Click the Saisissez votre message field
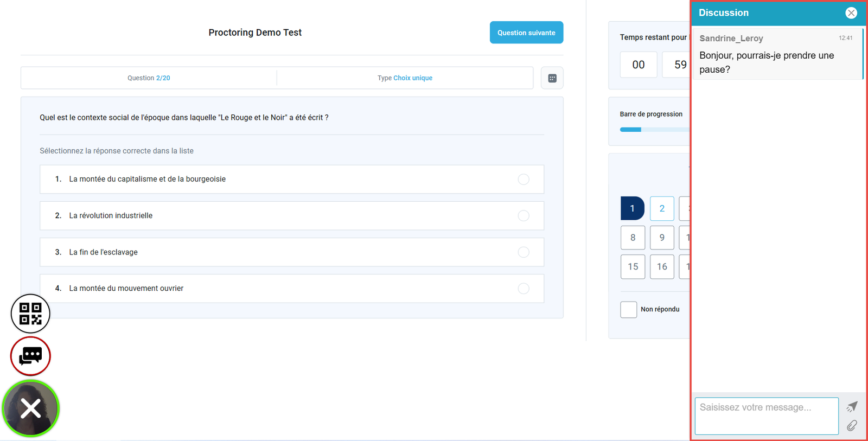This screenshot has width=868, height=441. coord(766,416)
